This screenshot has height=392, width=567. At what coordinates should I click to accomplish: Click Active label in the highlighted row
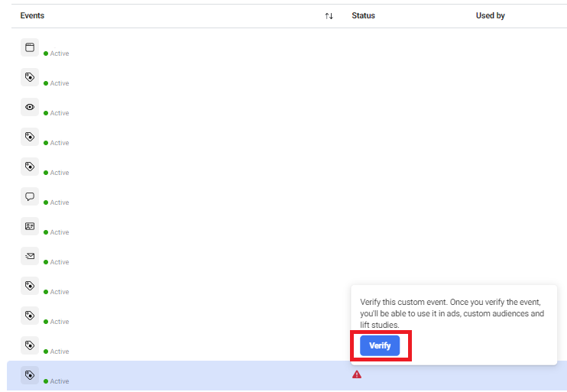[x=59, y=381]
